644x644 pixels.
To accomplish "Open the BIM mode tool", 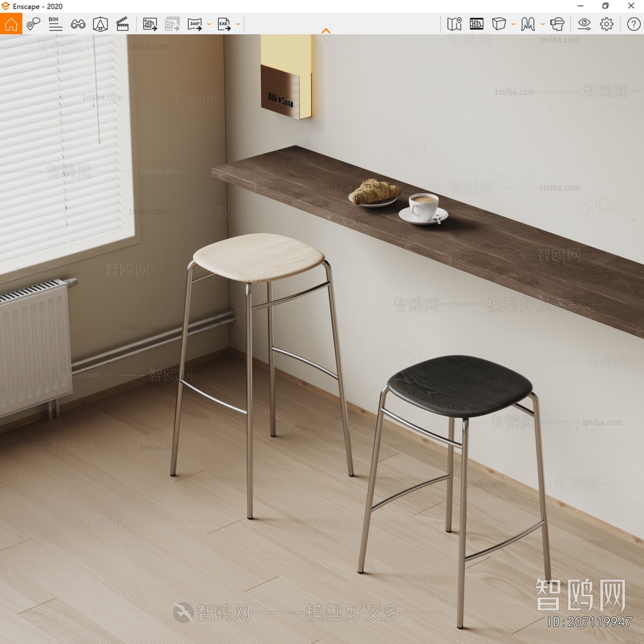I will pos(55,24).
